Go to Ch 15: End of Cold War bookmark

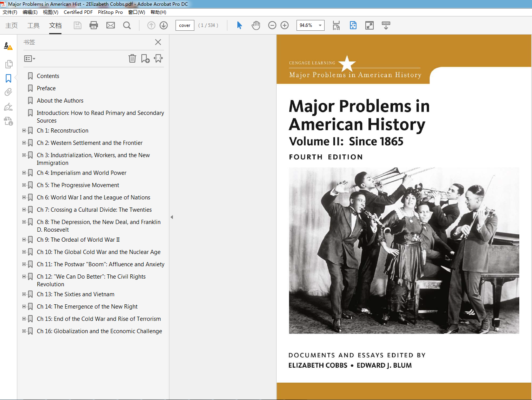pyautogui.click(x=99, y=319)
